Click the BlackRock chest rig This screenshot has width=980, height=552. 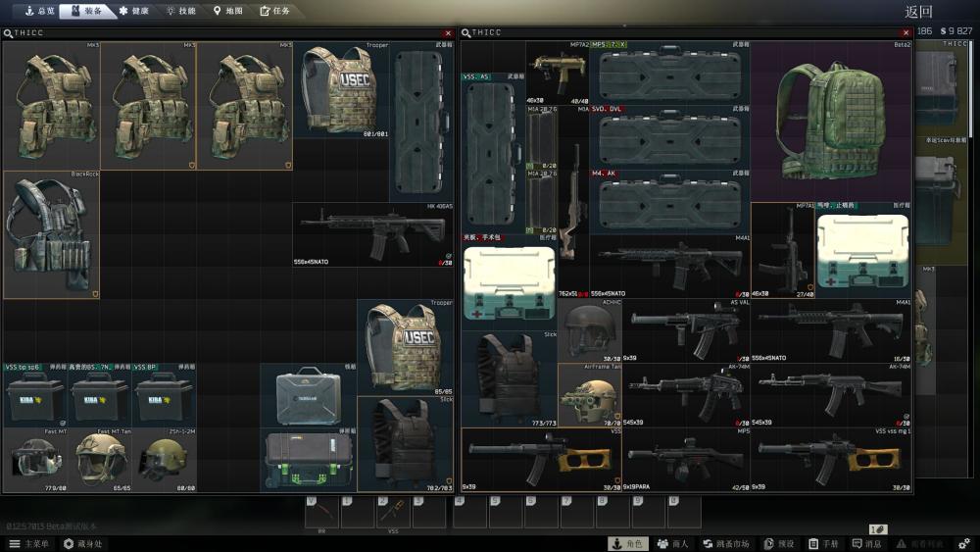(x=51, y=235)
